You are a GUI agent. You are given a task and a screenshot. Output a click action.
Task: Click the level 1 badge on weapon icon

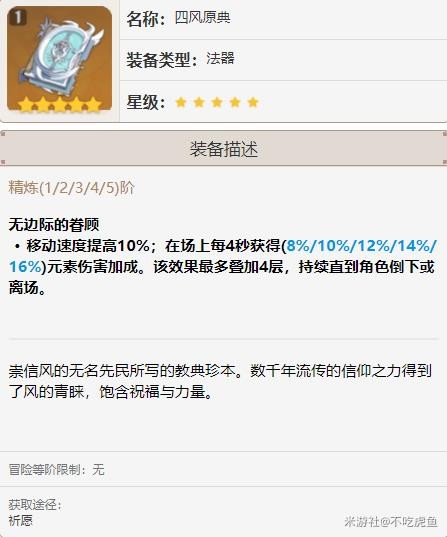coord(18,17)
